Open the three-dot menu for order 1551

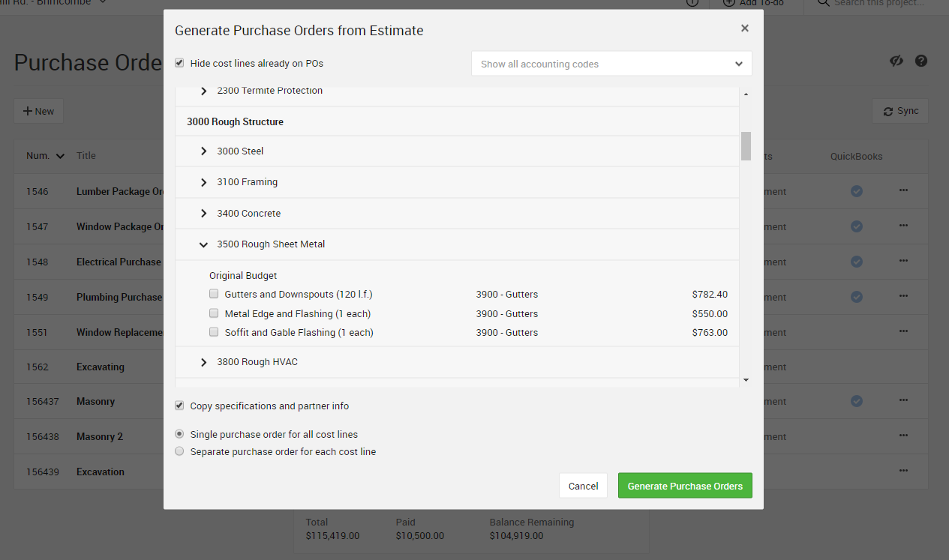tap(903, 331)
